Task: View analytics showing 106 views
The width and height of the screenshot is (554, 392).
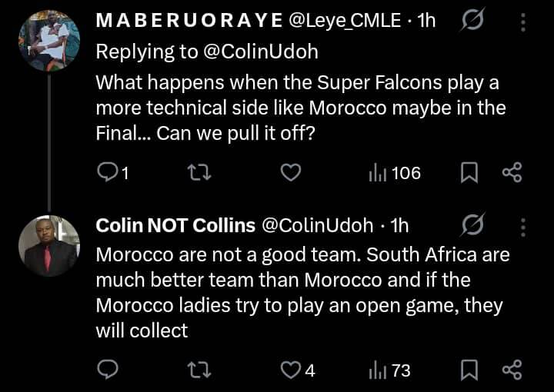Action: coord(395,173)
